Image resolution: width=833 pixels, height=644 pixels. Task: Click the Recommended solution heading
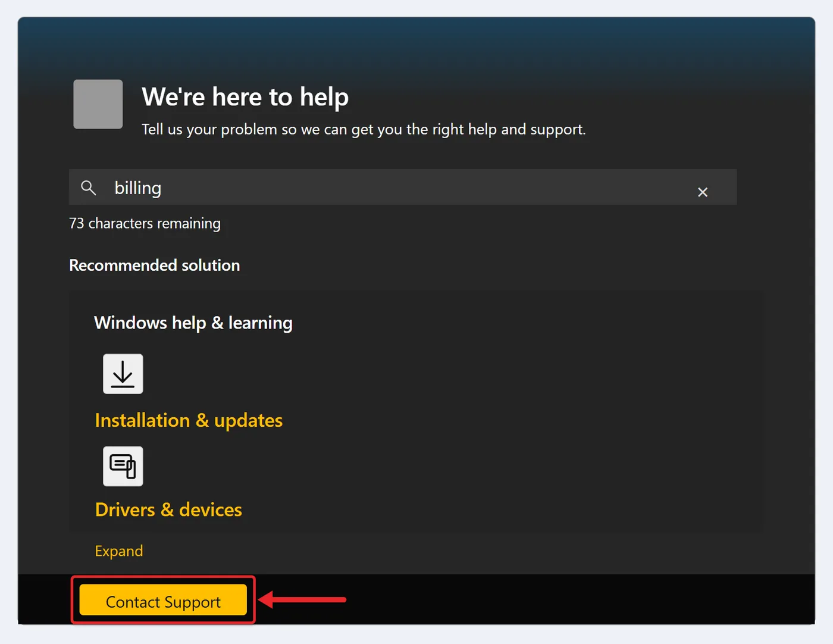tap(155, 265)
